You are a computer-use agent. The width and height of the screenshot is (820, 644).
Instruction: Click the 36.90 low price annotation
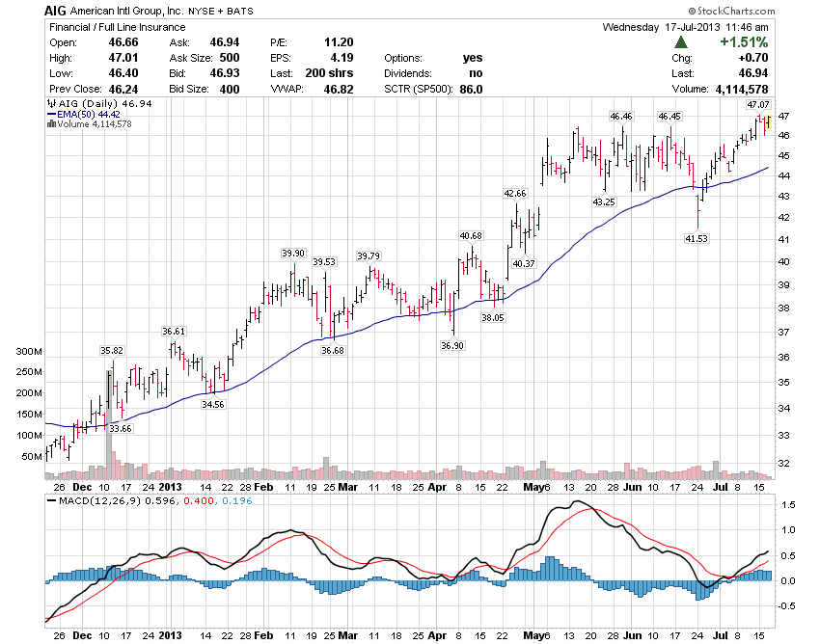click(451, 345)
